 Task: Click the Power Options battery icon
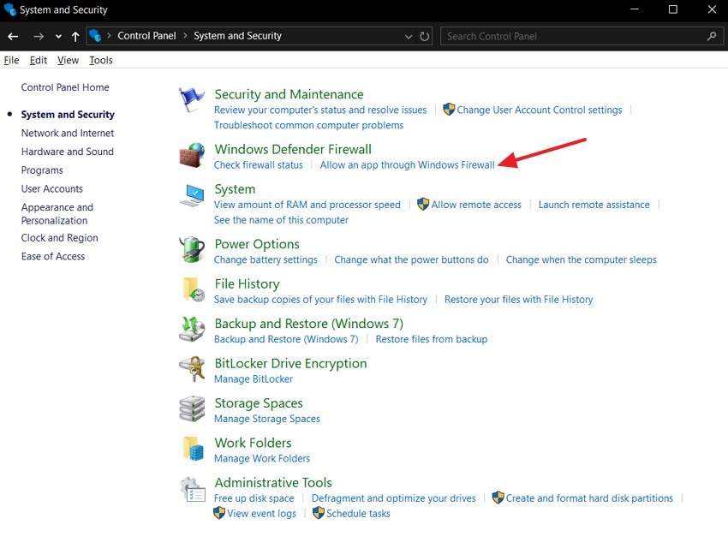[x=192, y=249]
